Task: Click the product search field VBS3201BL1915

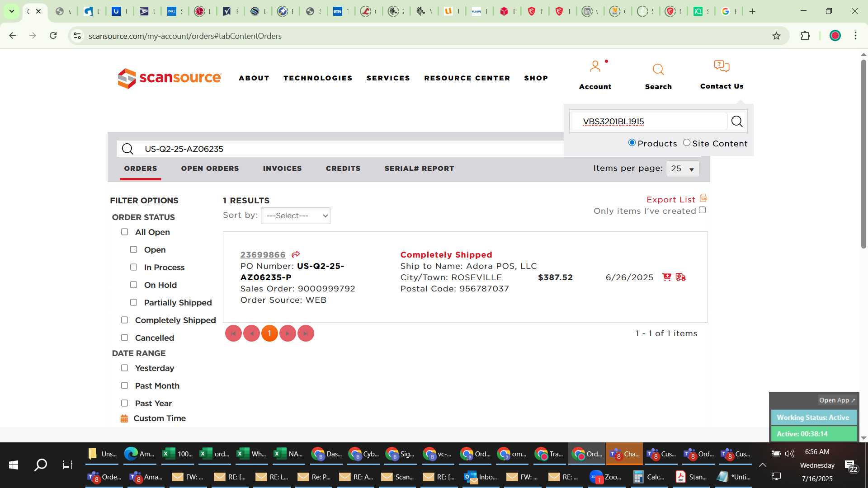Action: (648, 122)
